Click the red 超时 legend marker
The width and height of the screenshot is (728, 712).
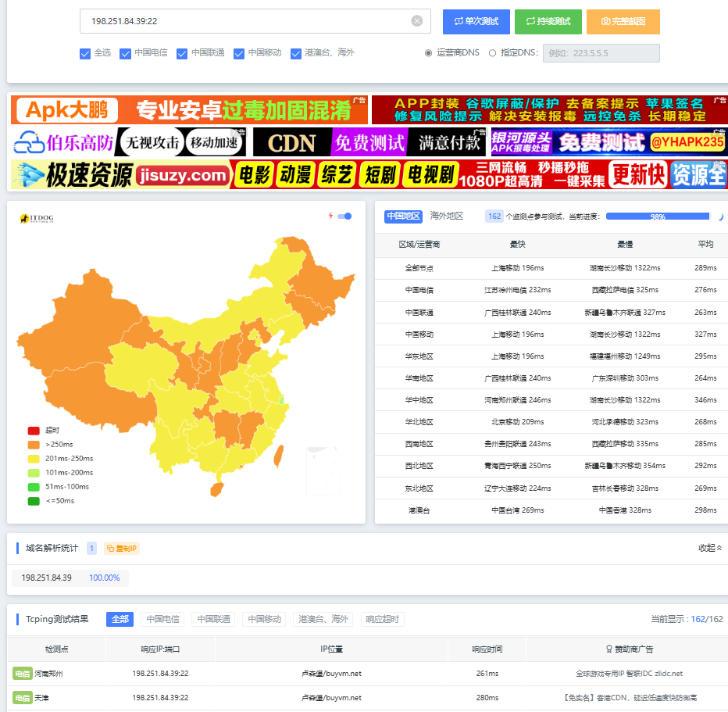click(x=34, y=431)
